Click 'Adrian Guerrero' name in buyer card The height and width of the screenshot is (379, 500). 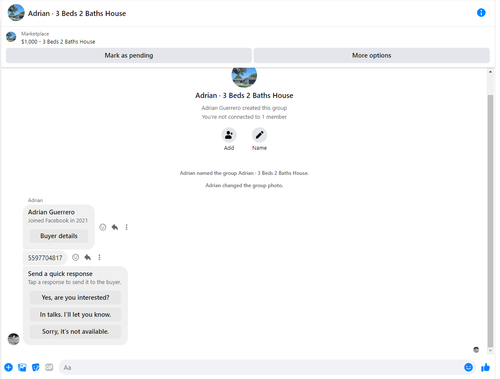pos(51,212)
